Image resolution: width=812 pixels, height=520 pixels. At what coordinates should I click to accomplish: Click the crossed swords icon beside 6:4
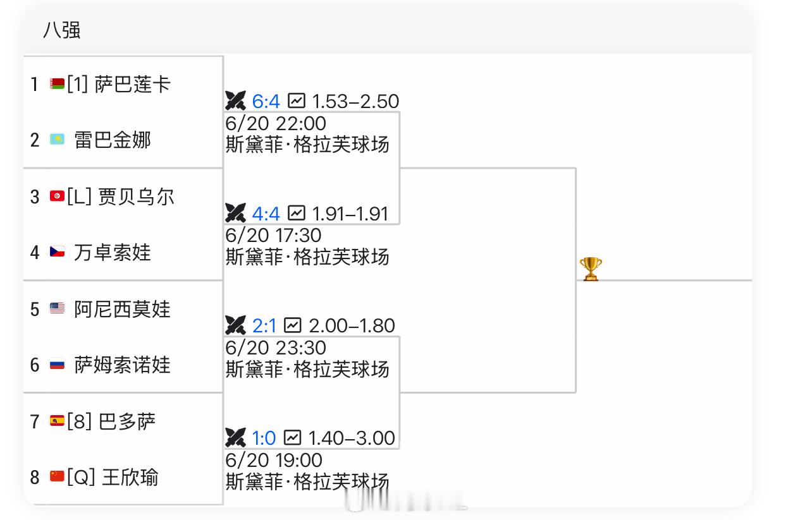pyautogui.click(x=235, y=101)
